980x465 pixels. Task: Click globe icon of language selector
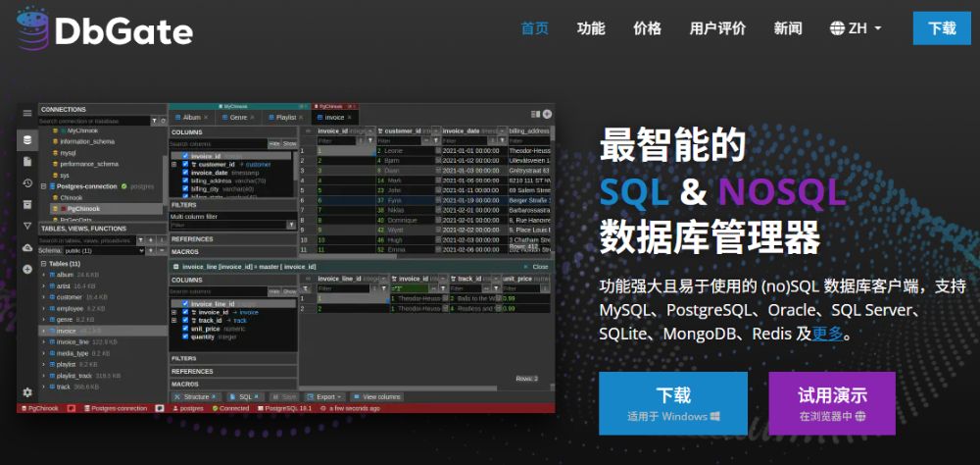coord(838,28)
